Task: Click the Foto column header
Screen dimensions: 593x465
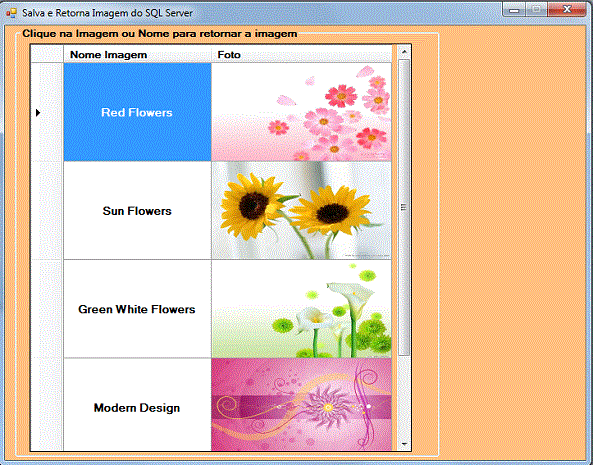Action: click(301, 54)
